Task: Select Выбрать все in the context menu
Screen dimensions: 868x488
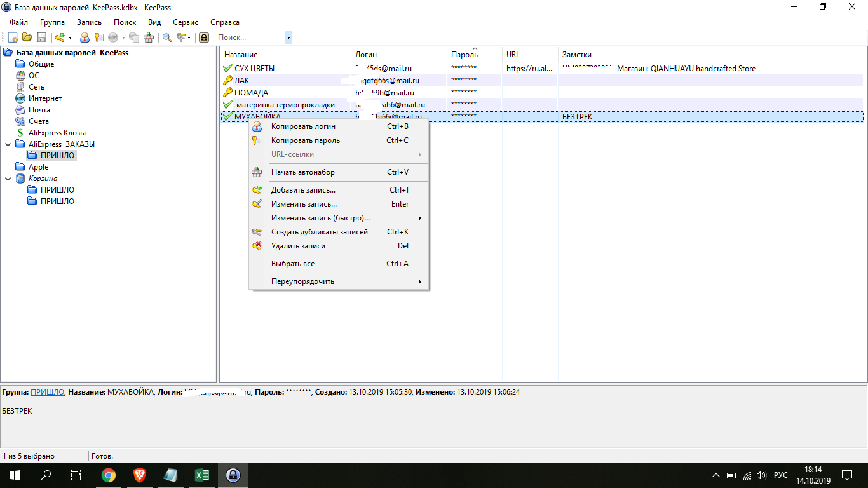Action: pos(339,264)
